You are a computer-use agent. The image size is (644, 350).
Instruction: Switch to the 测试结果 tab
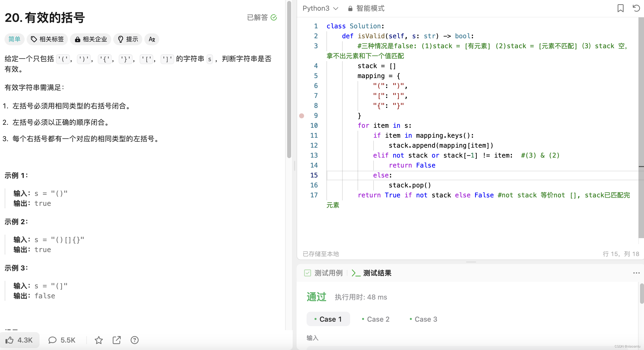point(372,273)
